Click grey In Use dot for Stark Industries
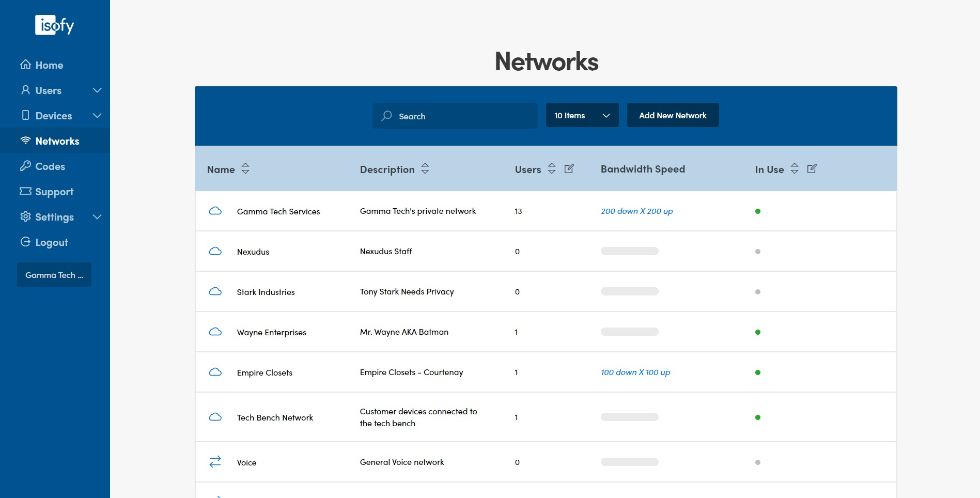Image resolution: width=980 pixels, height=498 pixels. [758, 292]
